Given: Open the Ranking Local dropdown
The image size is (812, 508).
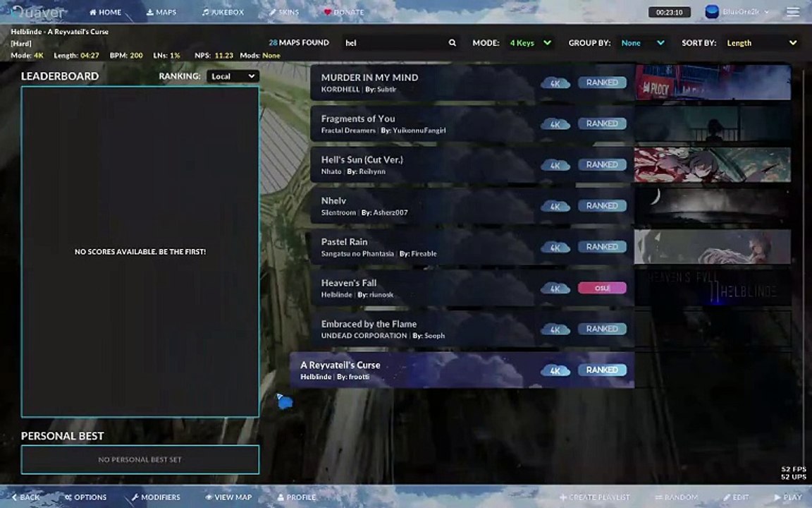Looking at the screenshot, I should click(233, 76).
